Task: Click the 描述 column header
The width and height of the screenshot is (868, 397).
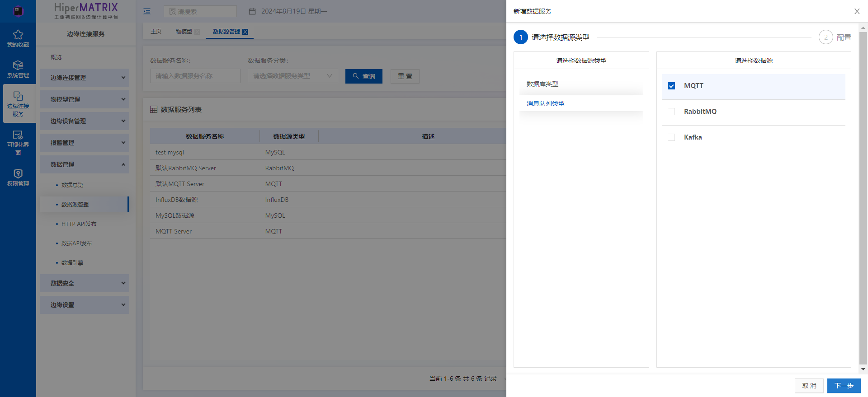Action: click(428, 136)
